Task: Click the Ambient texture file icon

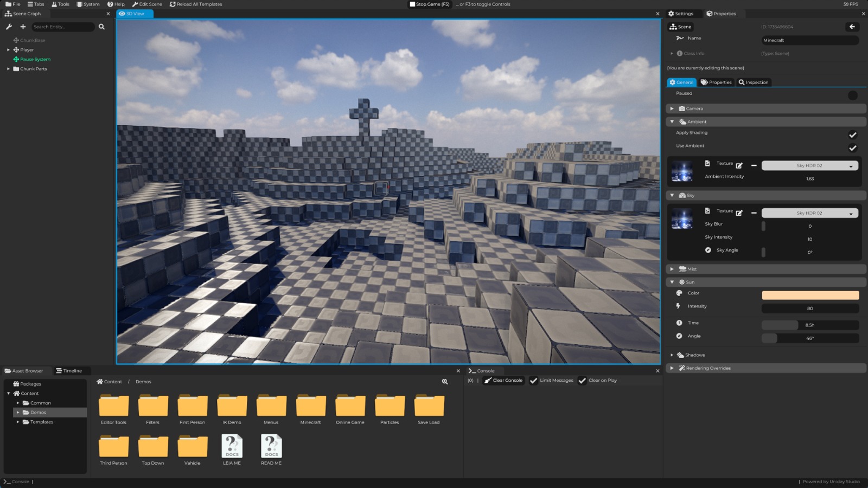Action: tap(707, 163)
